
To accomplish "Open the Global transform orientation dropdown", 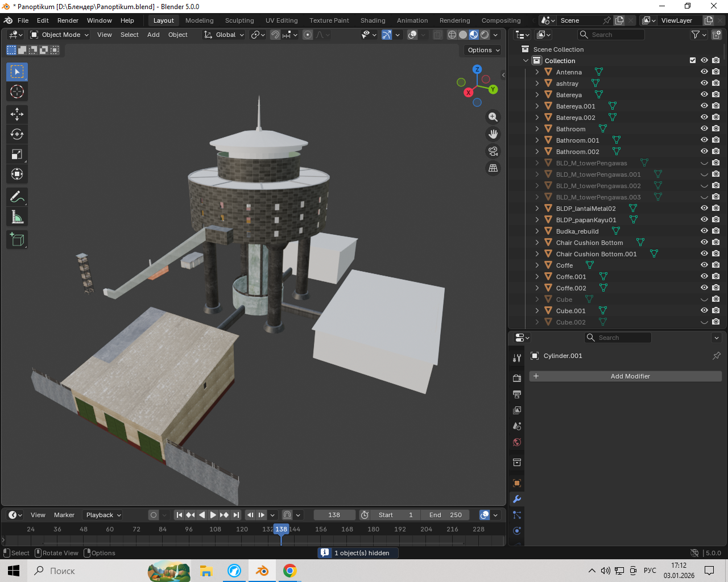I will tap(225, 35).
